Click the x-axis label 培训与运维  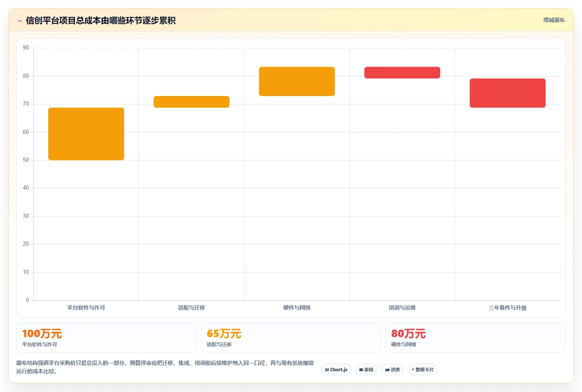tap(402, 308)
